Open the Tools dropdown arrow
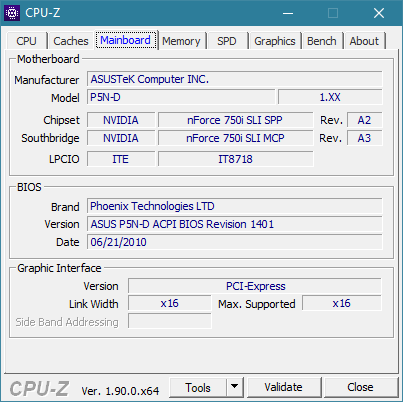The width and height of the screenshot is (403, 402). pyautogui.click(x=235, y=387)
